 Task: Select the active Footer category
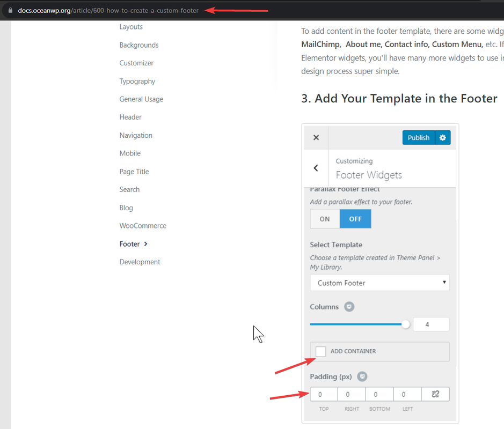coord(129,244)
